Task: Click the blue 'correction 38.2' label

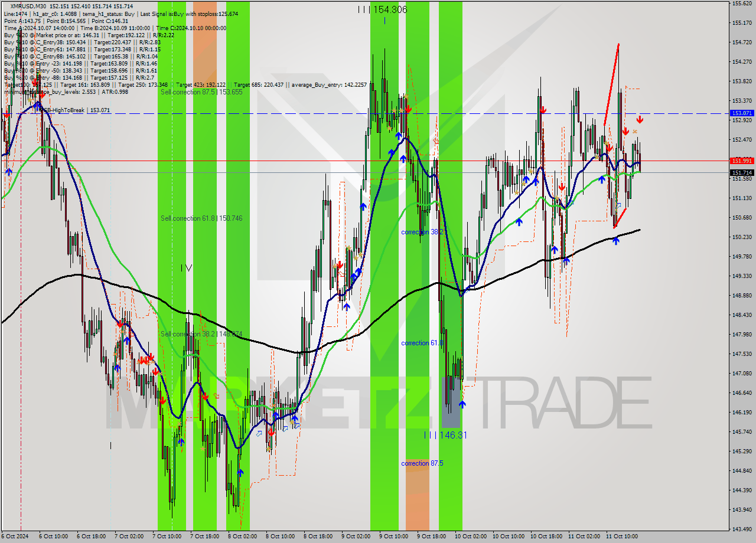Action: click(x=422, y=232)
